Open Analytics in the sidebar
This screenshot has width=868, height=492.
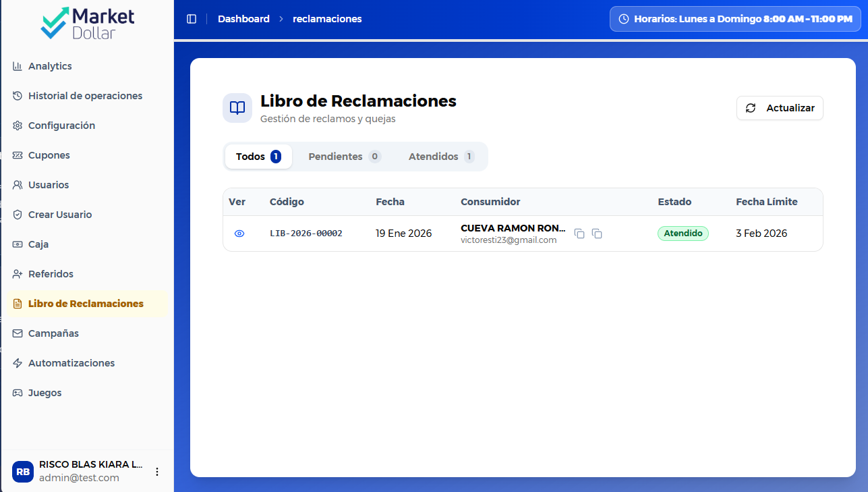pyautogui.click(x=87, y=66)
